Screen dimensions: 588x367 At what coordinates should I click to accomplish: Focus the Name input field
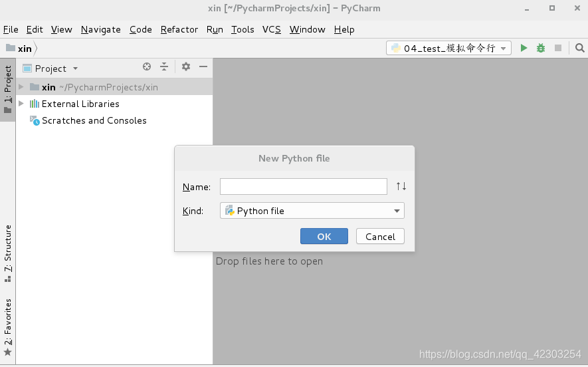[x=304, y=187]
